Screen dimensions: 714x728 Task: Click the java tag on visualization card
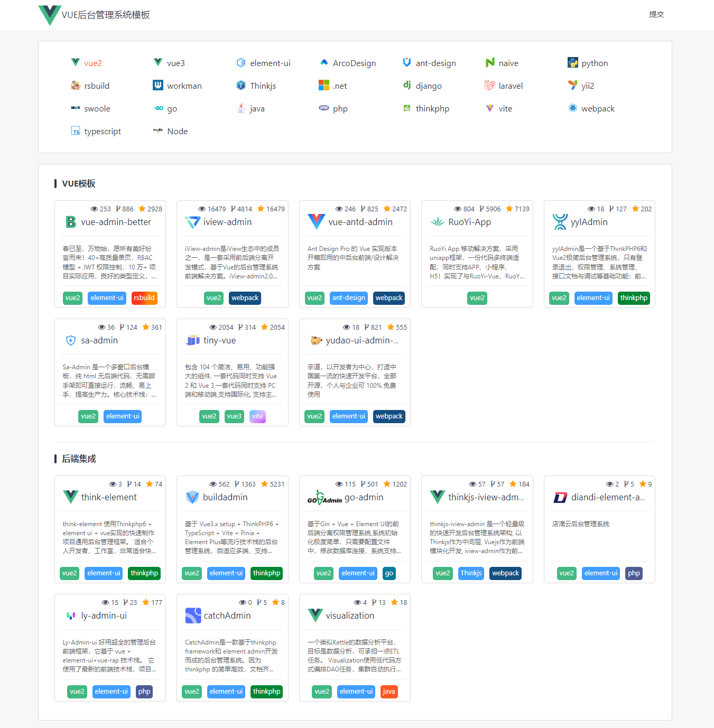click(389, 692)
